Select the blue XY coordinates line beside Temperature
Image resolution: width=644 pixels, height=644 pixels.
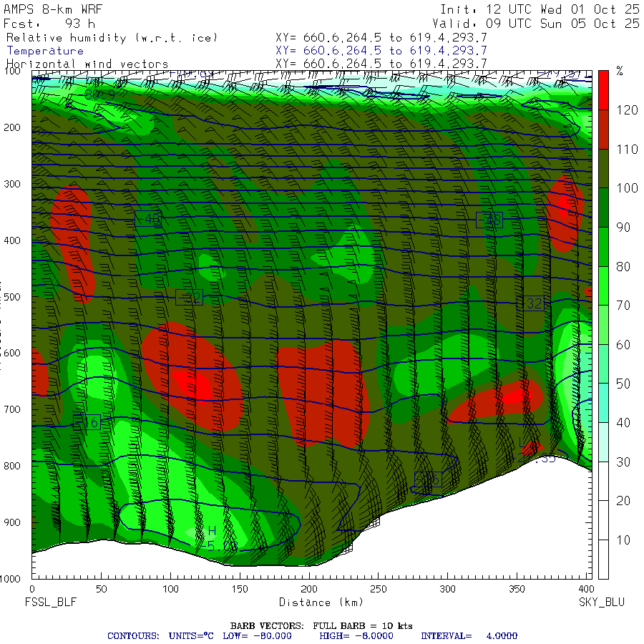381,51
